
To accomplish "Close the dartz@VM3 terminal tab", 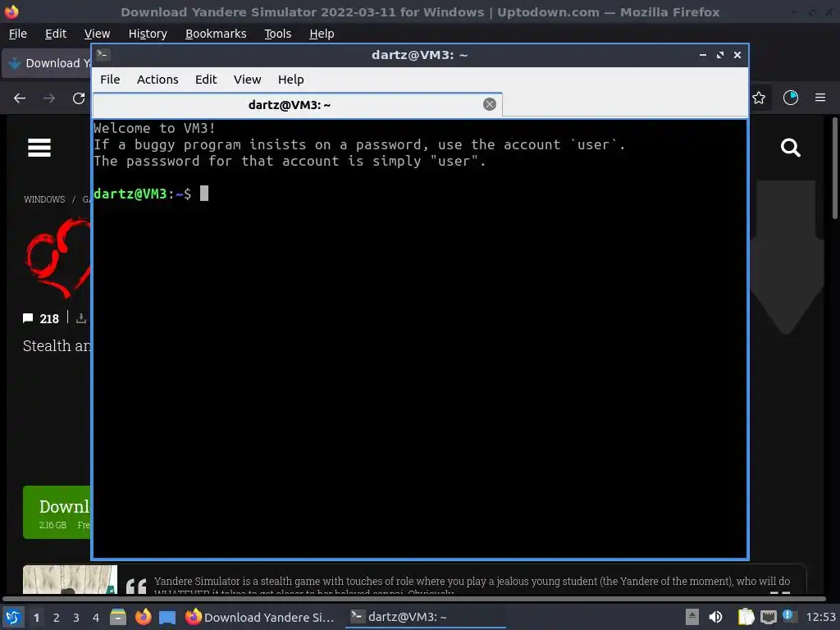I will click(x=489, y=104).
